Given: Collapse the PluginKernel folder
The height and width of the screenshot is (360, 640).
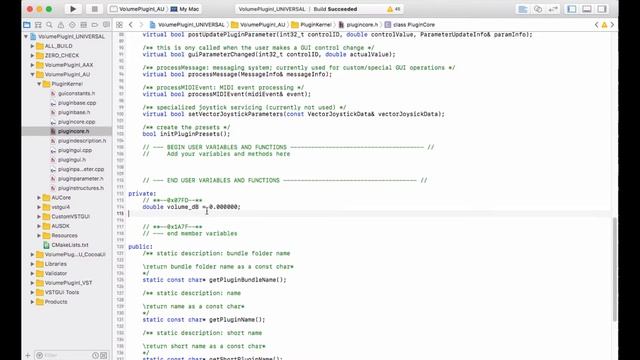Looking at the screenshot, I should pos(39,84).
